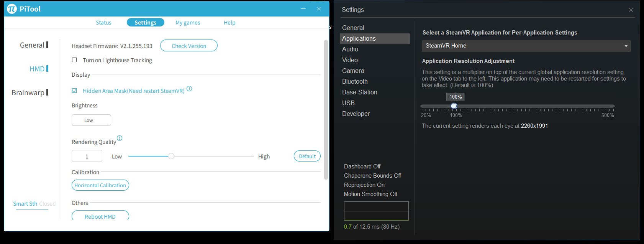The height and width of the screenshot is (244, 644).
Task: Click the PiTool pi logo icon
Action: (x=12, y=9)
